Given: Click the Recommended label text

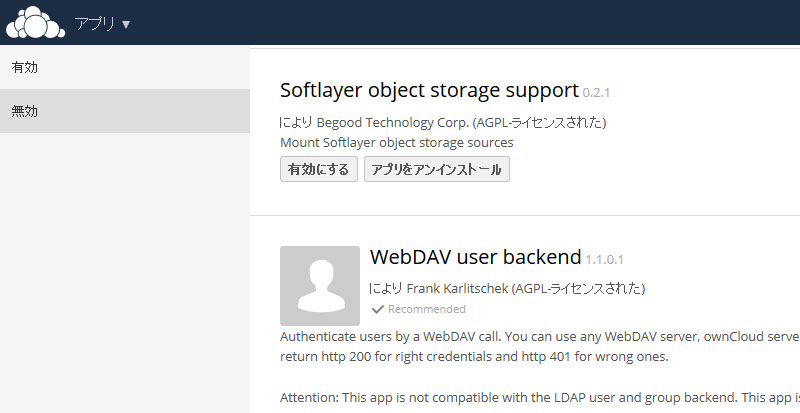Looking at the screenshot, I should [427, 309].
